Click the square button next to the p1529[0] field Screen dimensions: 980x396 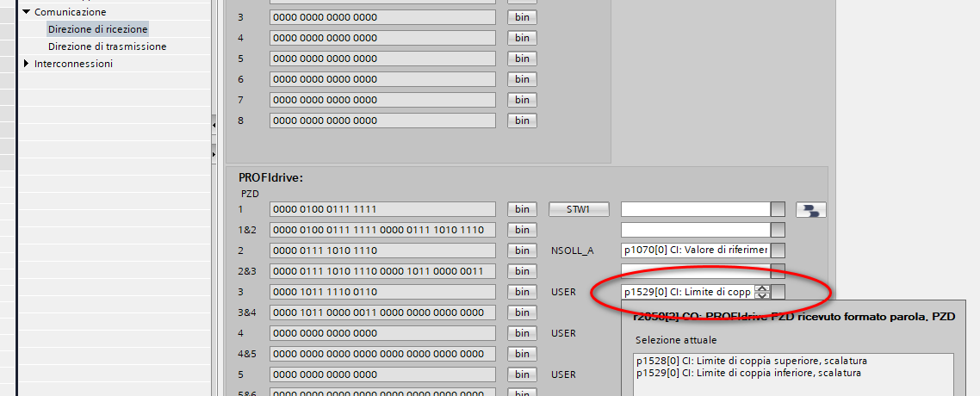[x=778, y=292]
